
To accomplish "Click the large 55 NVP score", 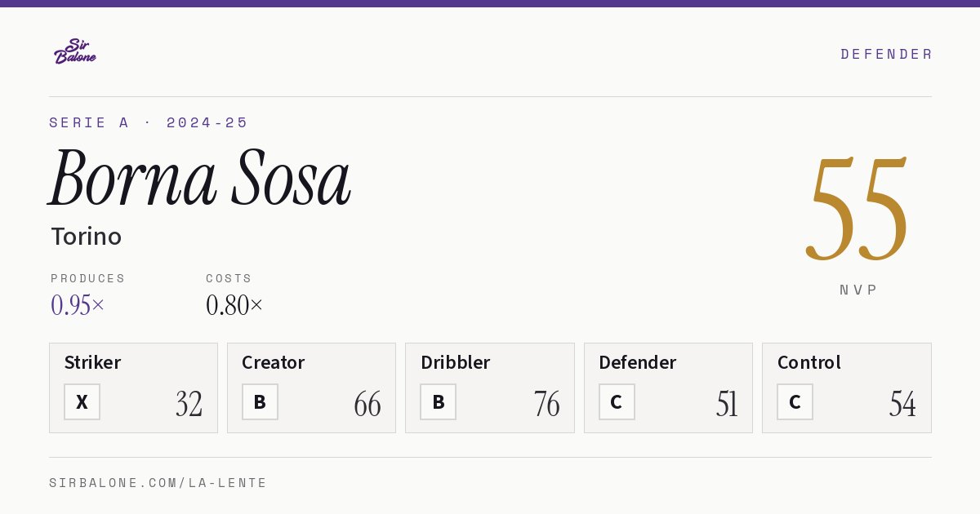I will (x=857, y=210).
